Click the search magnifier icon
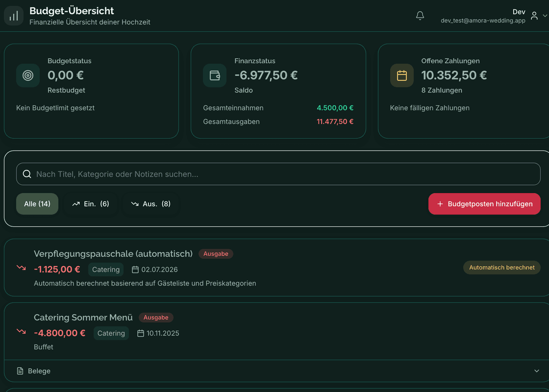The height and width of the screenshot is (392, 549). [27, 174]
